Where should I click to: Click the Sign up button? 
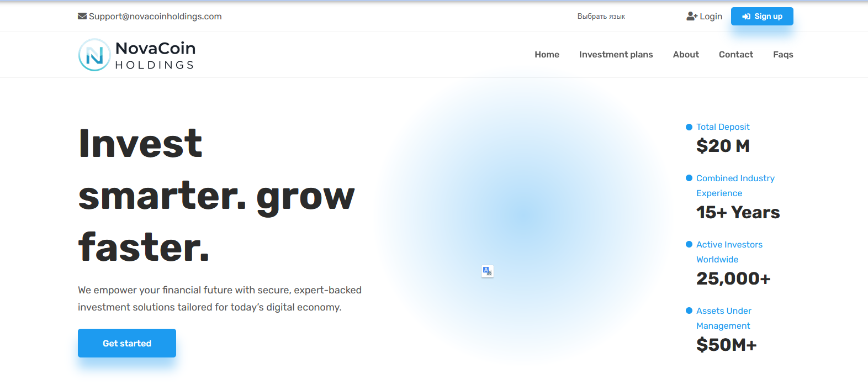[762, 17]
